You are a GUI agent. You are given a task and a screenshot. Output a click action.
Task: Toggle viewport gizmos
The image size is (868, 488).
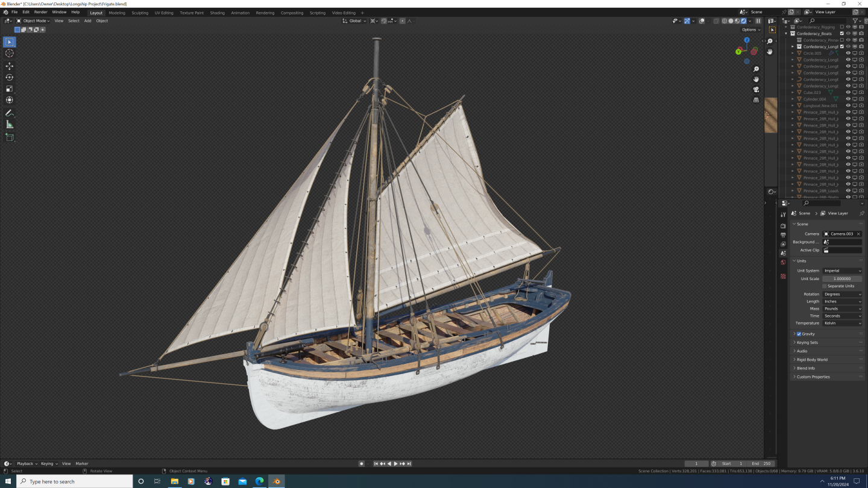(x=687, y=21)
